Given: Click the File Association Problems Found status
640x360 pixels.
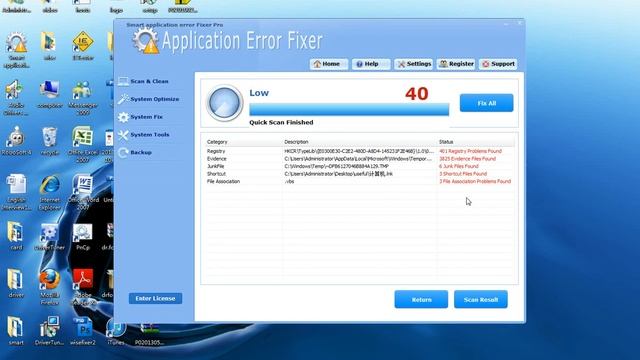Looking at the screenshot, I should click(x=475, y=182).
